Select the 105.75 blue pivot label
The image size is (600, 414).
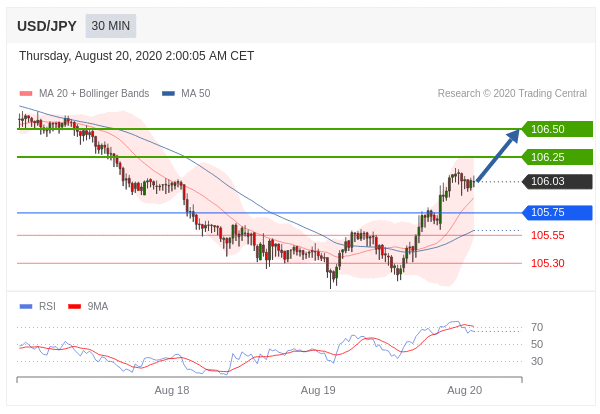click(x=557, y=212)
